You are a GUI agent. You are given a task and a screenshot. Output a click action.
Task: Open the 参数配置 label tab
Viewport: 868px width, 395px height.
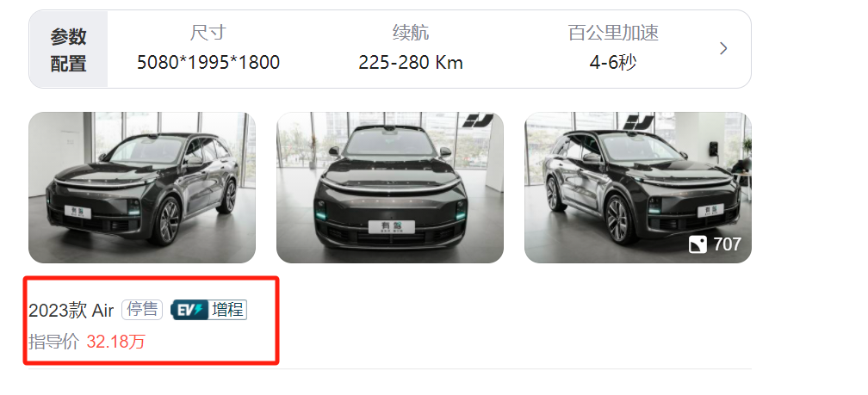[68, 49]
